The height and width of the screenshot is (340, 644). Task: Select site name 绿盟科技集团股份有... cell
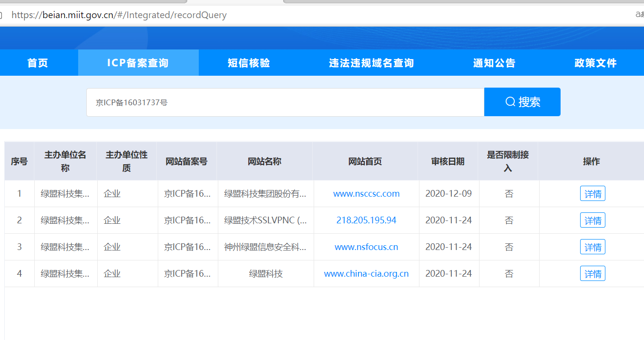[x=266, y=194]
